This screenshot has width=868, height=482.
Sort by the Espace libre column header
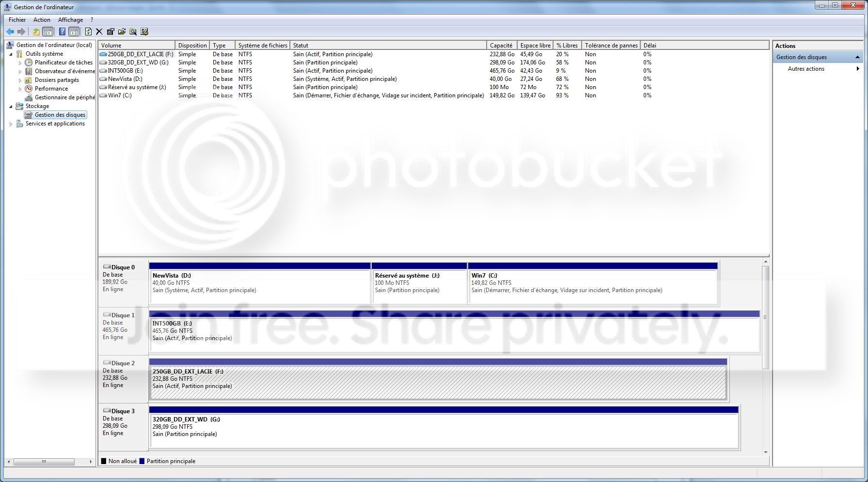coord(535,45)
